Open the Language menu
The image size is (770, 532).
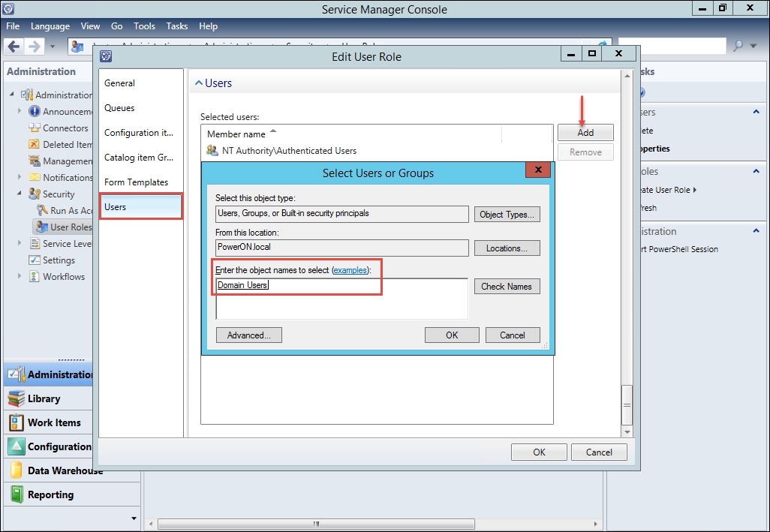coord(50,26)
